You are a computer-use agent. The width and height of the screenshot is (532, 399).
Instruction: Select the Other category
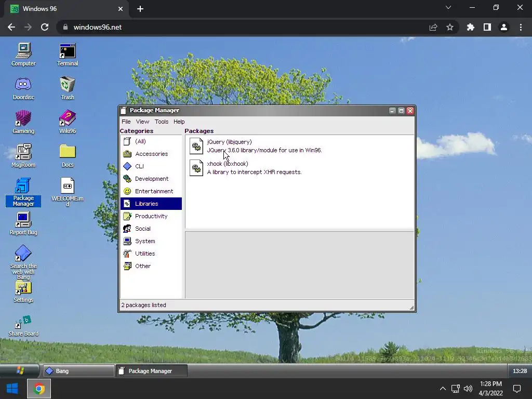click(151, 266)
